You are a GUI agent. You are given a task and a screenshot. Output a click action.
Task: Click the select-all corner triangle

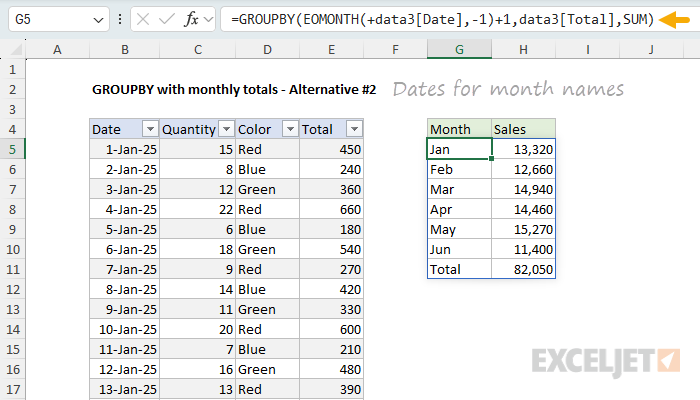[16, 50]
